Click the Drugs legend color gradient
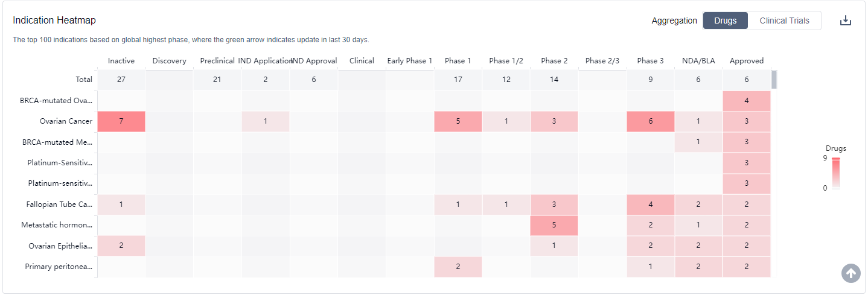 (835, 174)
